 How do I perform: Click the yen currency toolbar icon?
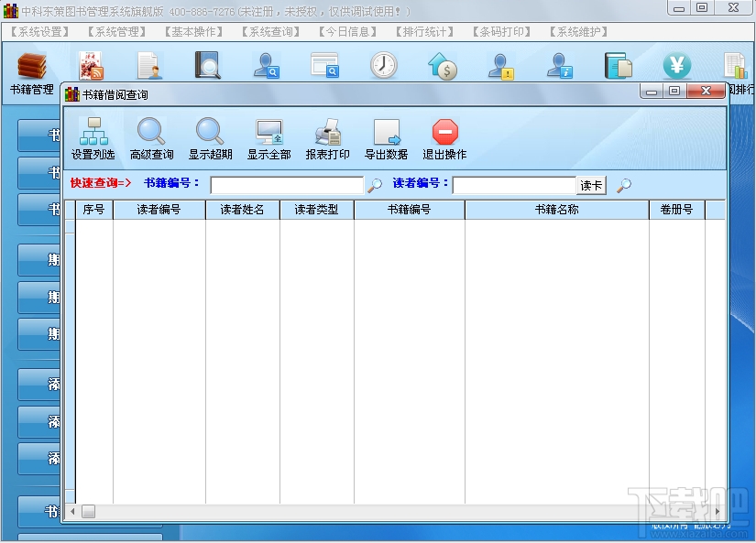tap(677, 65)
